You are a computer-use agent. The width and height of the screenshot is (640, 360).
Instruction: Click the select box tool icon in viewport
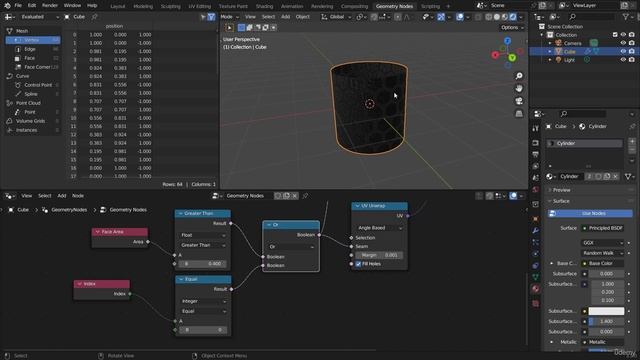tap(229, 28)
